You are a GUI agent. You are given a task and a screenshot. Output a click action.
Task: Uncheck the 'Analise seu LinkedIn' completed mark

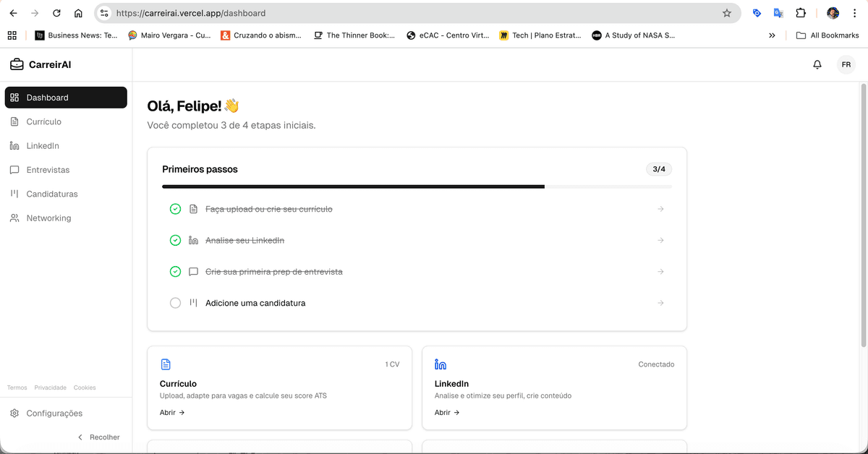click(175, 240)
